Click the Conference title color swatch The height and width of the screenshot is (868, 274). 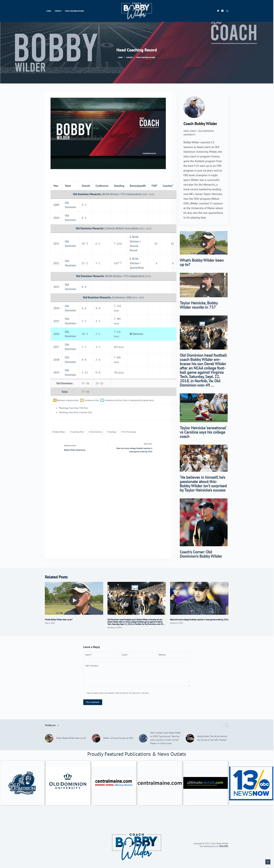tap(82, 400)
